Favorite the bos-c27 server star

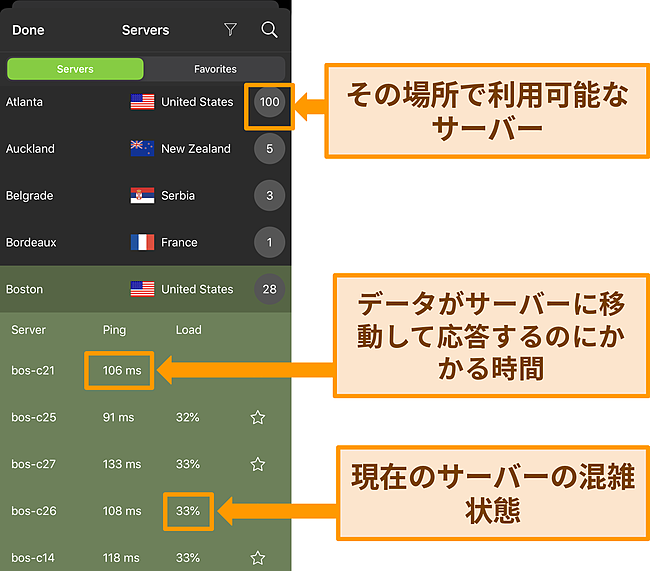click(x=257, y=464)
